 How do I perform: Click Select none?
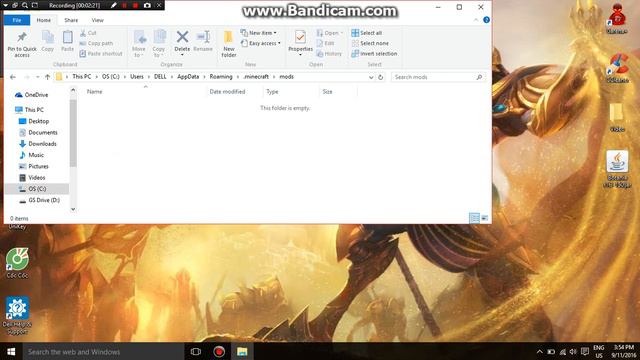(370, 43)
